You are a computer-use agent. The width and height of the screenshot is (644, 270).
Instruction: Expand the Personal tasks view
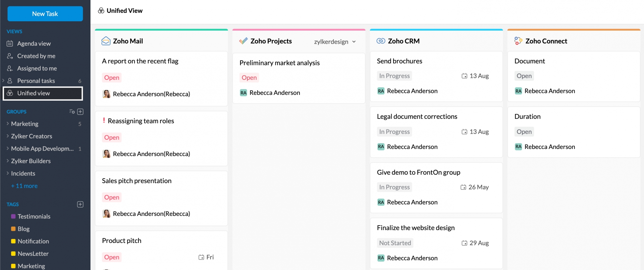(3, 80)
